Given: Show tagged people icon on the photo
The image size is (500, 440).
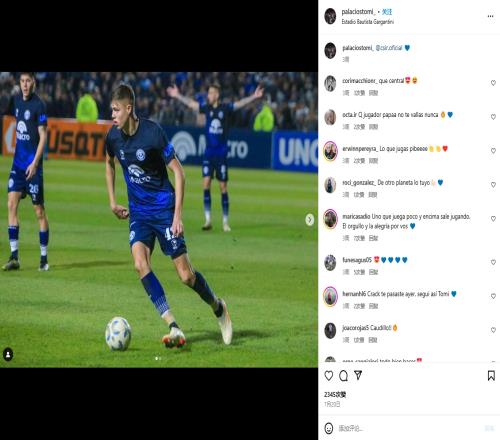Looking at the screenshot, I should (8, 354).
